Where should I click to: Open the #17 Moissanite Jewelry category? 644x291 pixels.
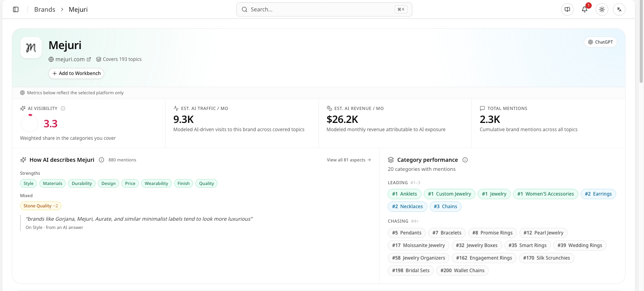click(418, 245)
